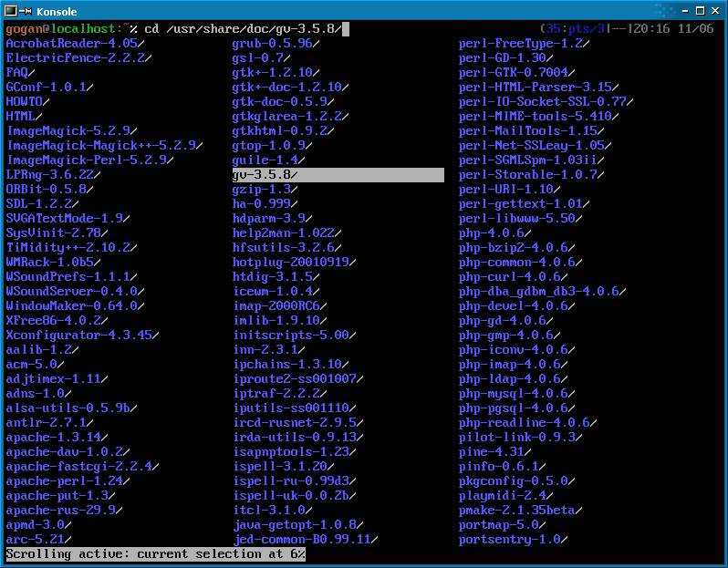This screenshot has height=568, width=728.
Task: Click the gtk+-doc-1.2.10/ entry
Action: [x=290, y=88]
